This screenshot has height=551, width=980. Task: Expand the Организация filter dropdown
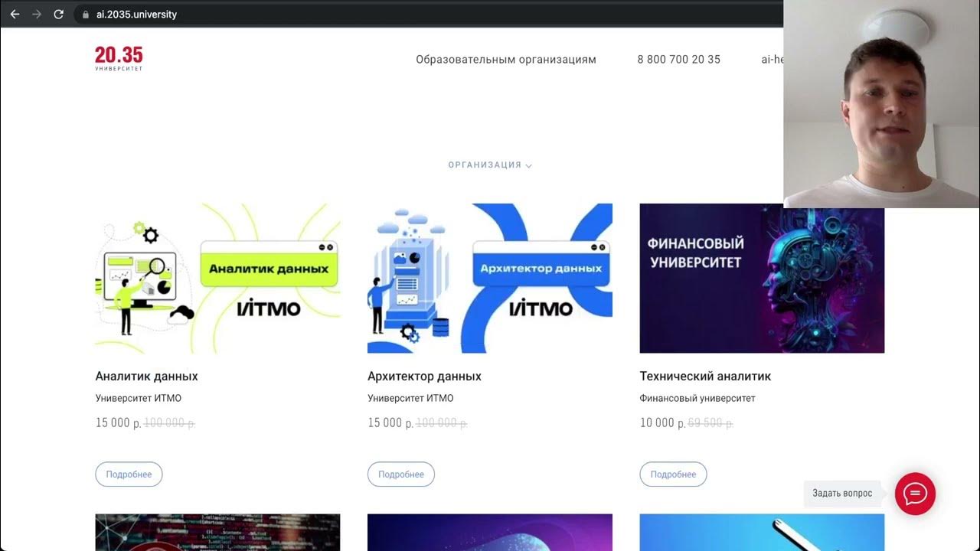click(x=490, y=165)
